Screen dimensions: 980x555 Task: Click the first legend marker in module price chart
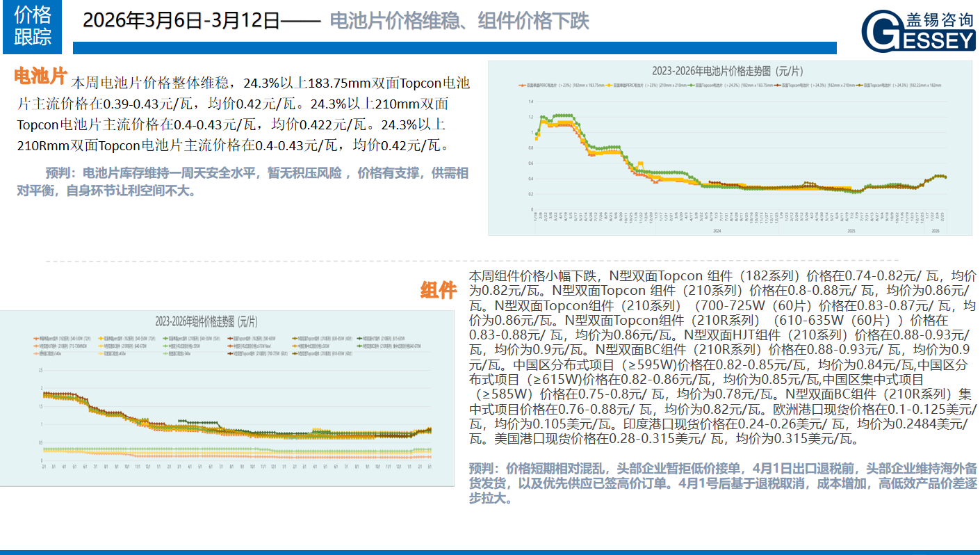click(x=37, y=338)
